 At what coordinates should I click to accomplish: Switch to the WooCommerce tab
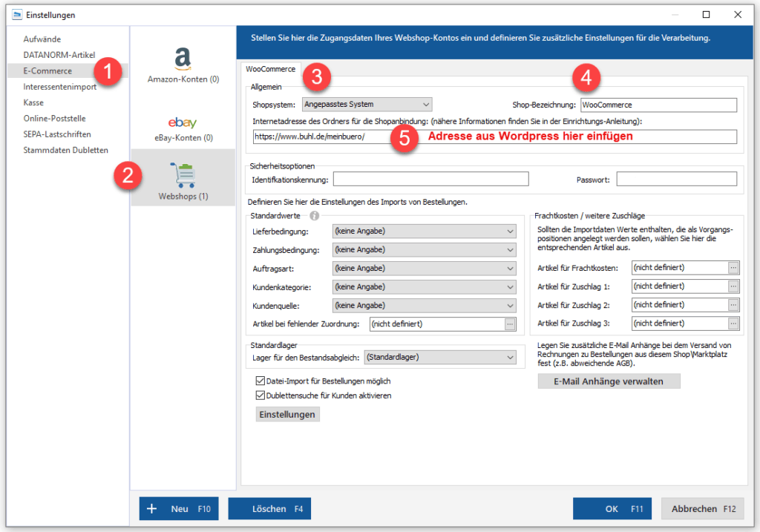tap(270, 70)
